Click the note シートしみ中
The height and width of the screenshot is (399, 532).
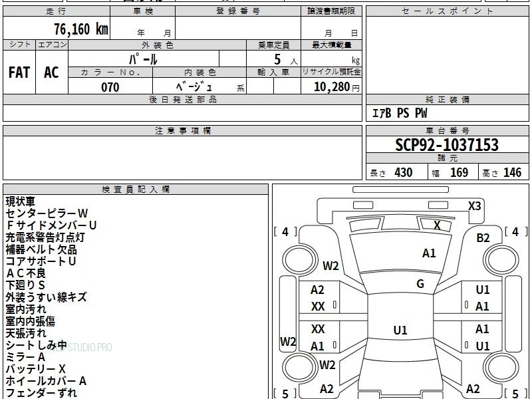(37, 345)
